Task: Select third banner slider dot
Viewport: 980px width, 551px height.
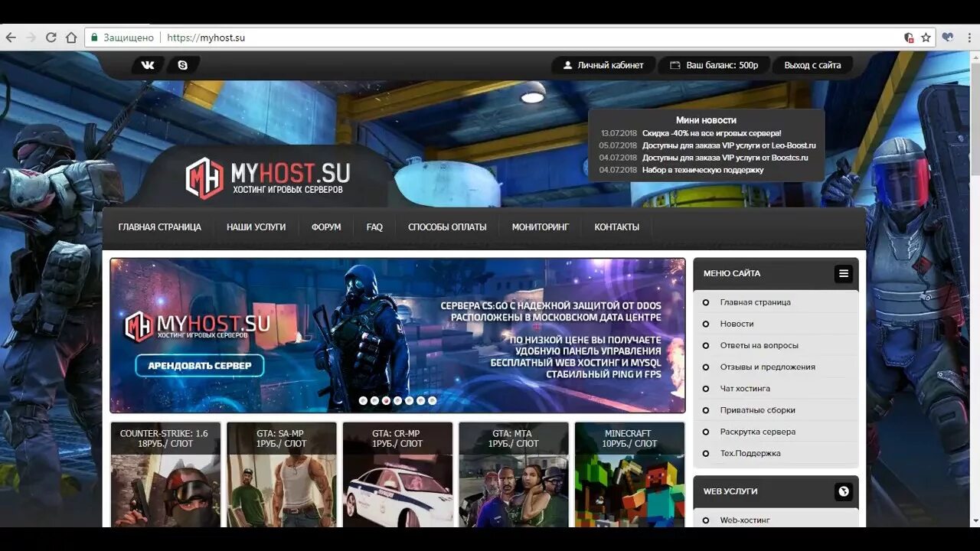Action: [x=386, y=400]
